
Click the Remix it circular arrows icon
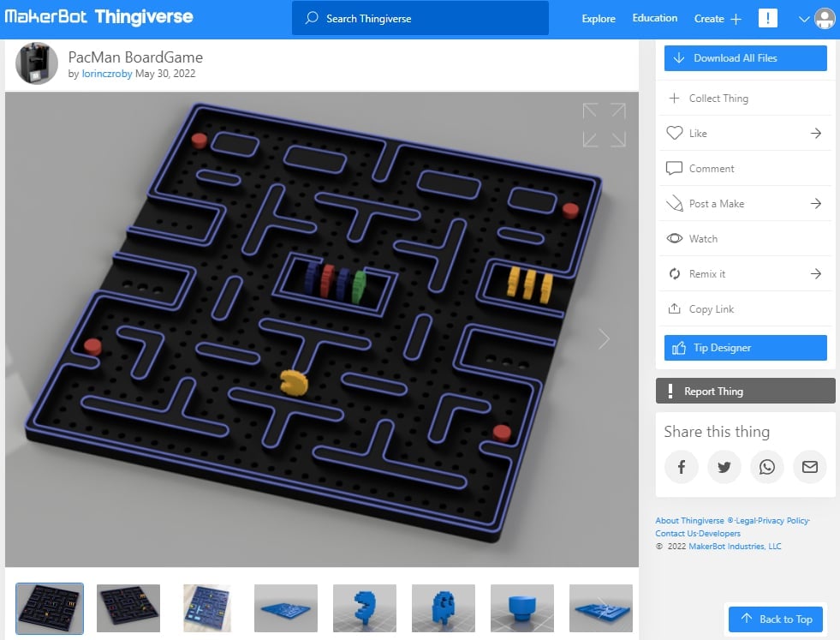coord(674,273)
